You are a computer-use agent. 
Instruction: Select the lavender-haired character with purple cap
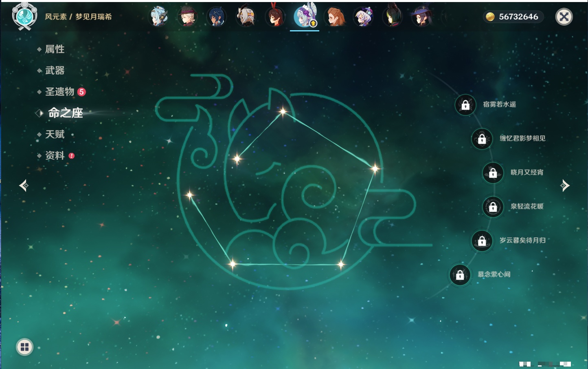[364, 17]
